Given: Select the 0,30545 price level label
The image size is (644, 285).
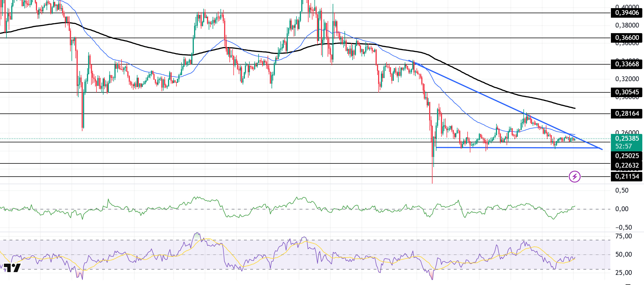Looking at the screenshot, I should tap(627, 92).
